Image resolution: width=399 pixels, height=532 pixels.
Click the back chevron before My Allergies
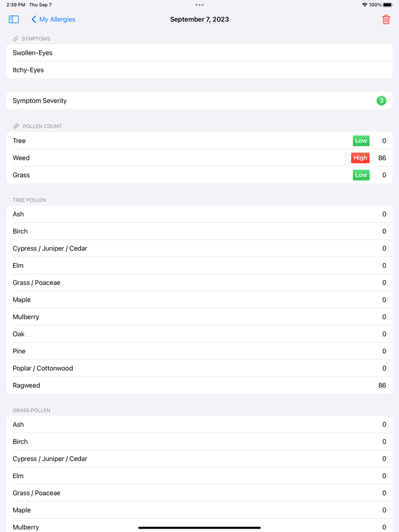pos(32,19)
